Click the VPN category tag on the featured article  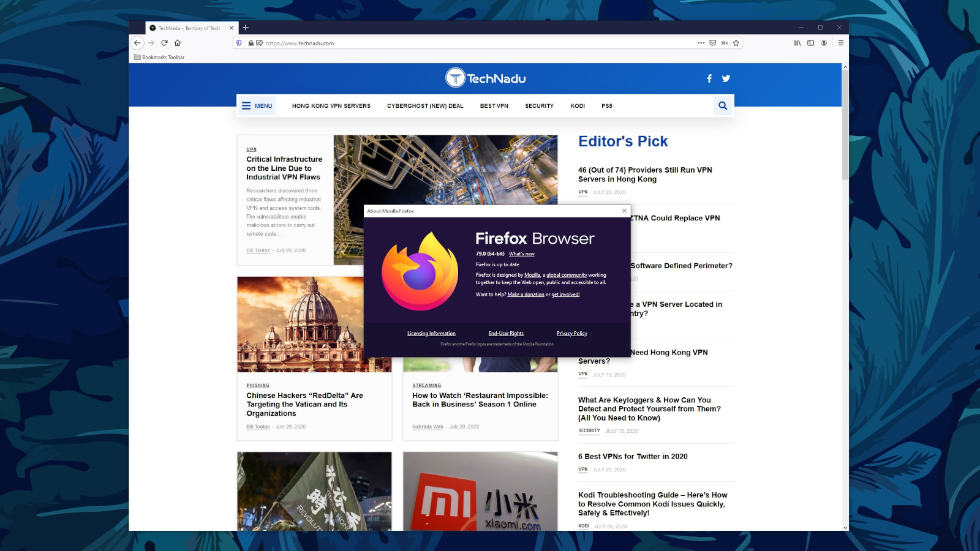(252, 149)
